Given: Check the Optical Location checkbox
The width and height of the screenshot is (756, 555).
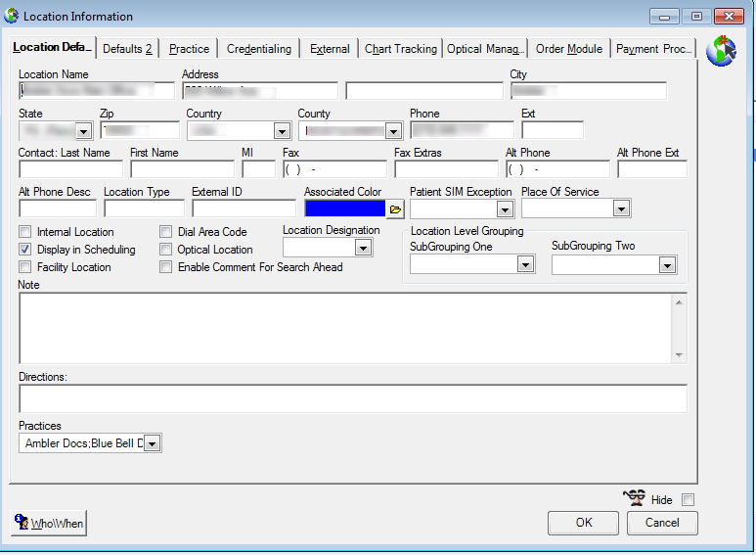Looking at the screenshot, I should 166,250.
